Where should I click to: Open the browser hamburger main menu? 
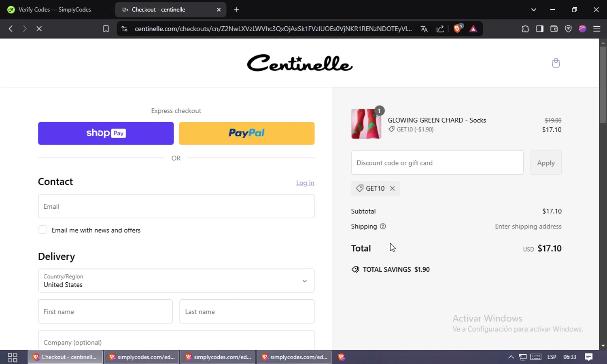(596, 29)
